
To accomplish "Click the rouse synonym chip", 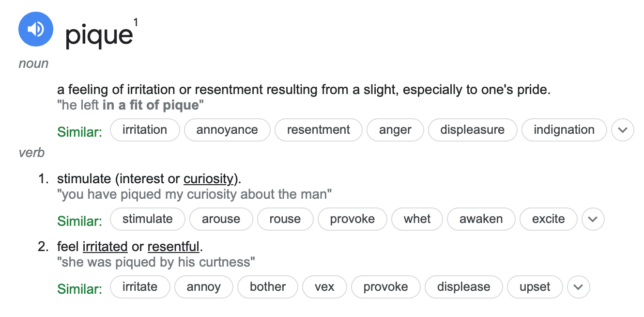I will (285, 219).
